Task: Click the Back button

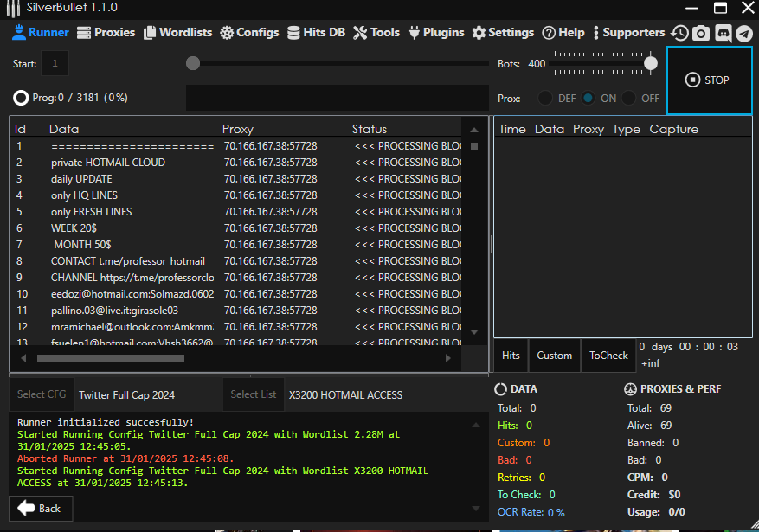Action: 41,508
